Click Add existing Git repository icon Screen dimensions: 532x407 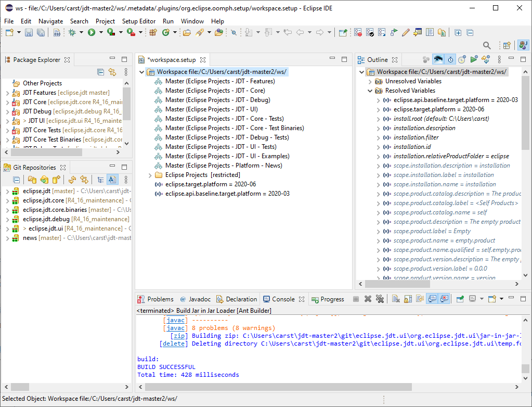pyautogui.click(x=32, y=180)
